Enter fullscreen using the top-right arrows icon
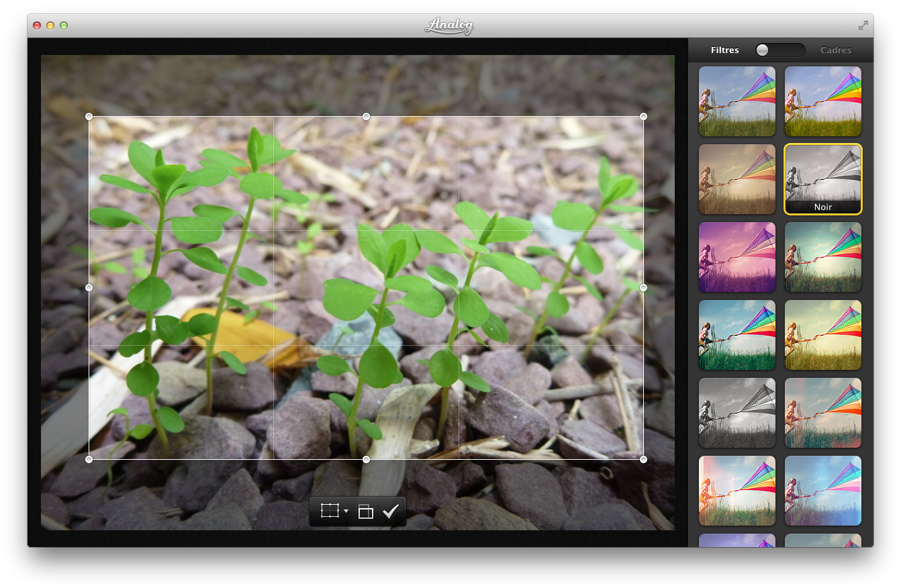This screenshot has height=588, width=901. [863, 26]
